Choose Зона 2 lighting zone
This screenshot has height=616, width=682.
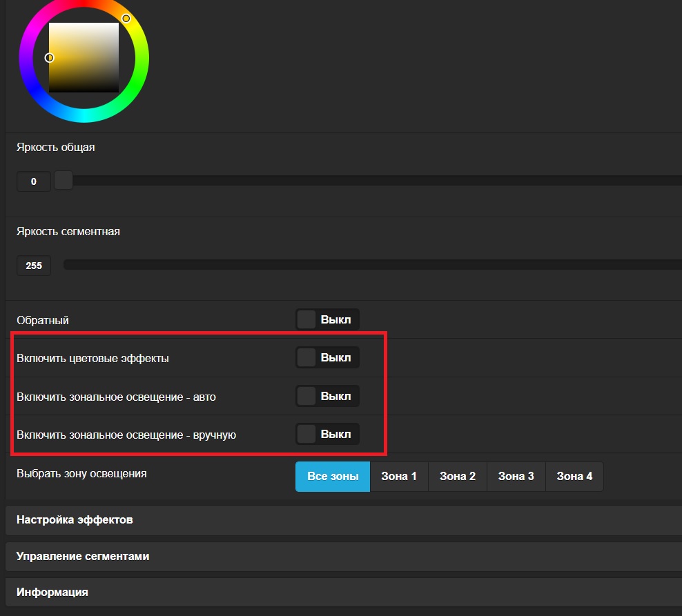(458, 477)
